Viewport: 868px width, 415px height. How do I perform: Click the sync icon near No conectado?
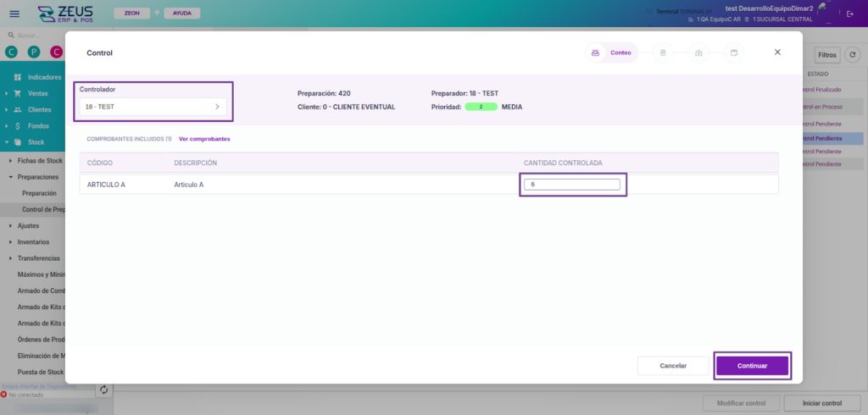(103, 390)
